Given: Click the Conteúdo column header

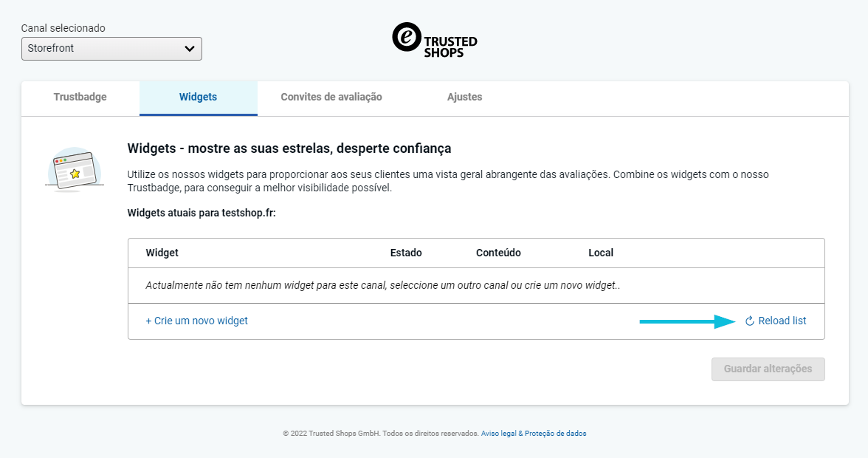Looking at the screenshot, I should (x=498, y=253).
